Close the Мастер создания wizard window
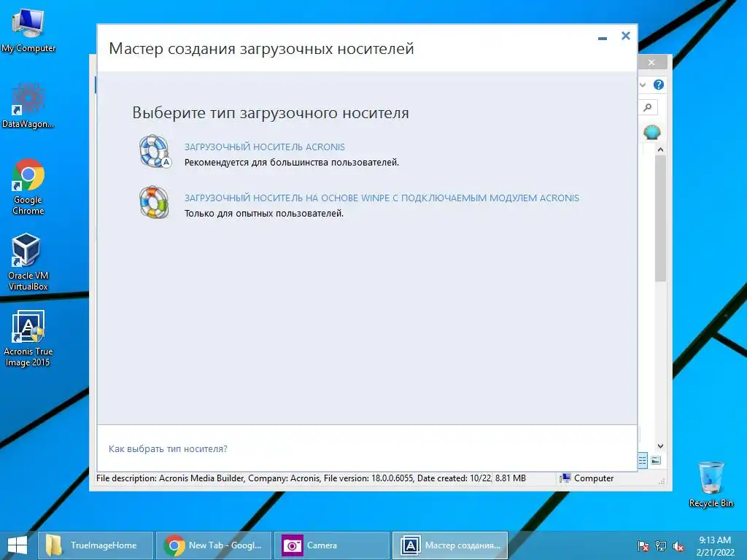 click(x=625, y=36)
